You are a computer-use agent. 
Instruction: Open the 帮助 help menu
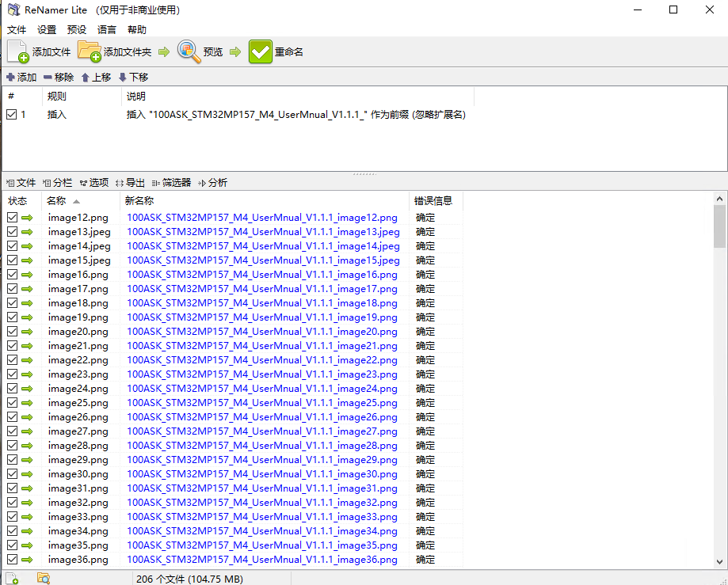pyautogui.click(x=137, y=30)
